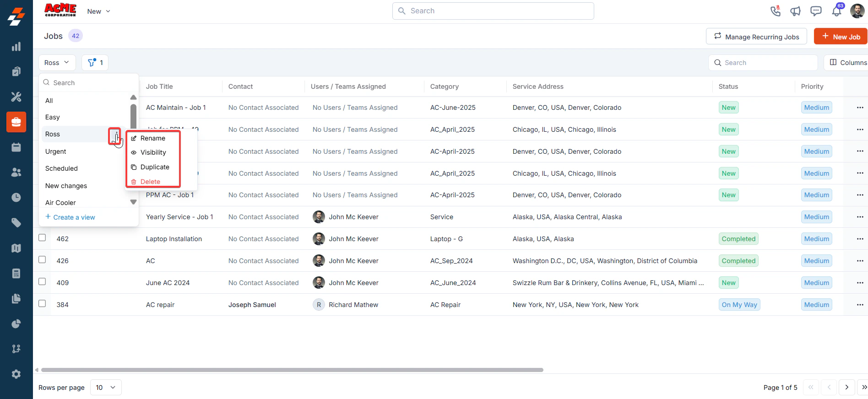Open the calendar icon in sidebar

click(16, 147)
